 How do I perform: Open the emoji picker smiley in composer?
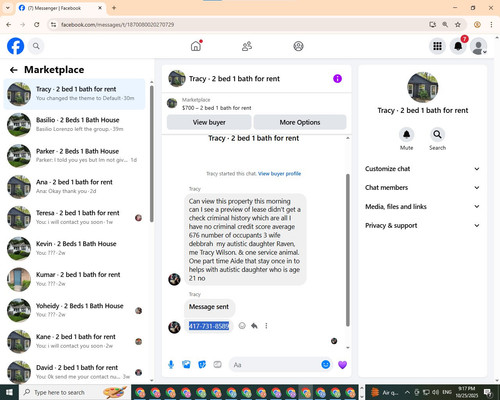(x=326, y=365)
